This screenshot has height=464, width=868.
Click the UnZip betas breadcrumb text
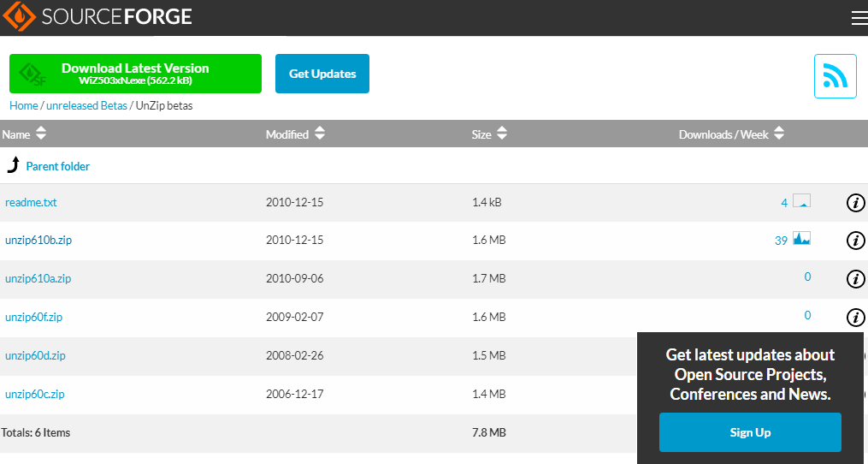(164, 105)
